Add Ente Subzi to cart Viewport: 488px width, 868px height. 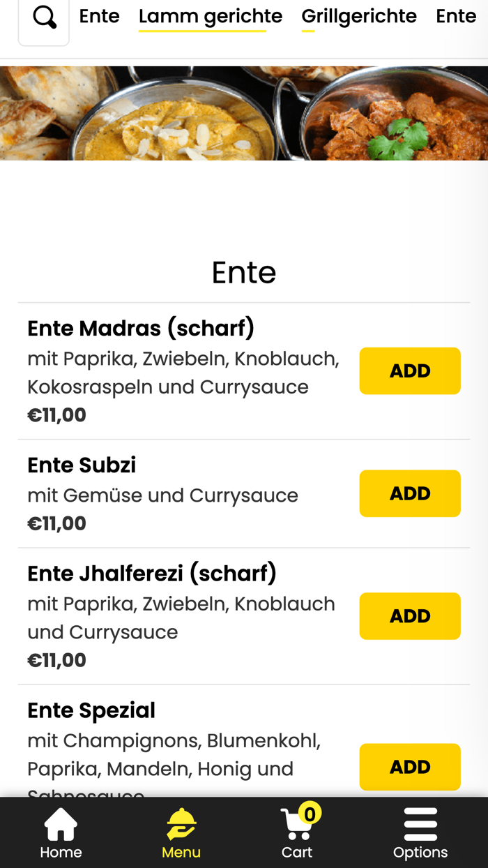(x=410, y=493)
